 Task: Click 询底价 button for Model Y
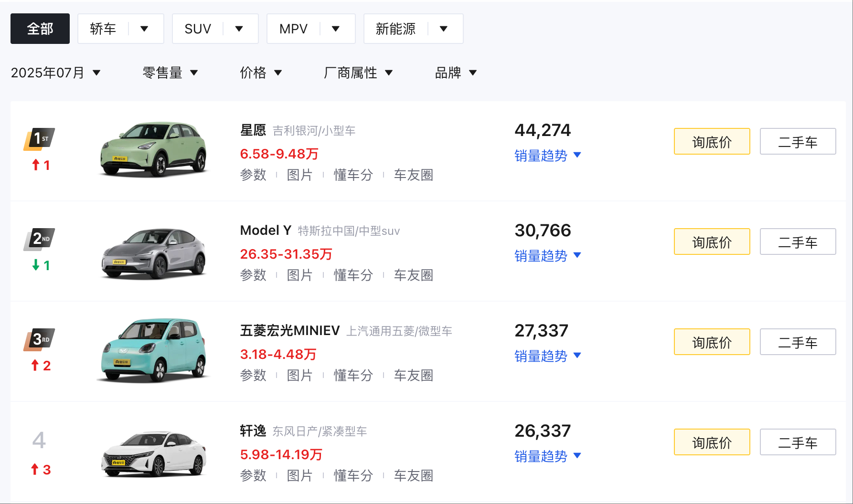(x=712, y=241)
